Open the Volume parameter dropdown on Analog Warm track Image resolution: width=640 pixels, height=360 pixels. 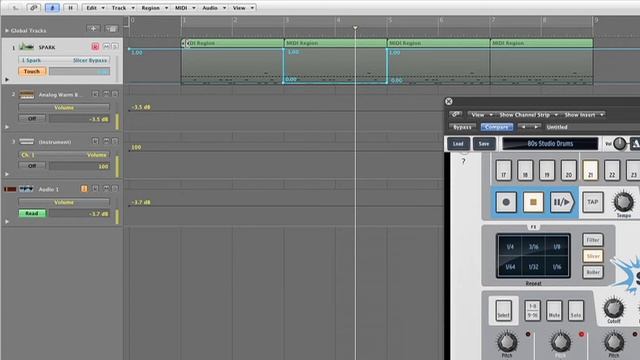[64, 107]
